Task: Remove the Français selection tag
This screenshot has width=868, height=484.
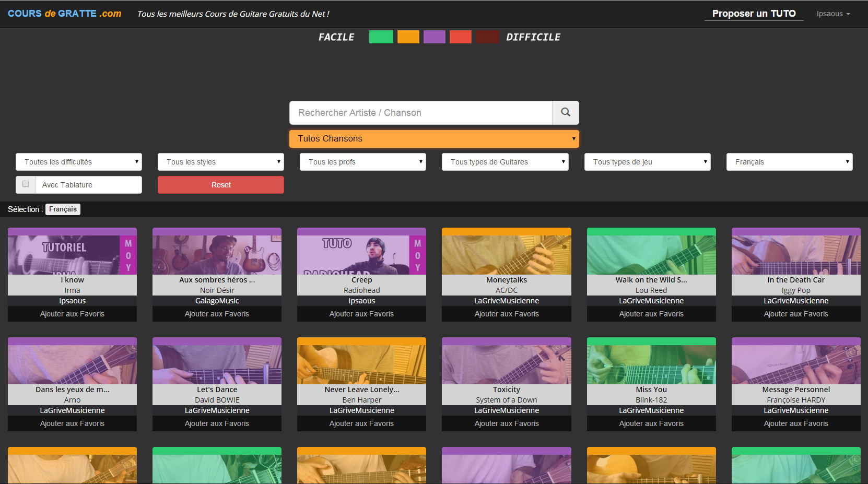Action: pyautogui.click(x=63, y=209)
